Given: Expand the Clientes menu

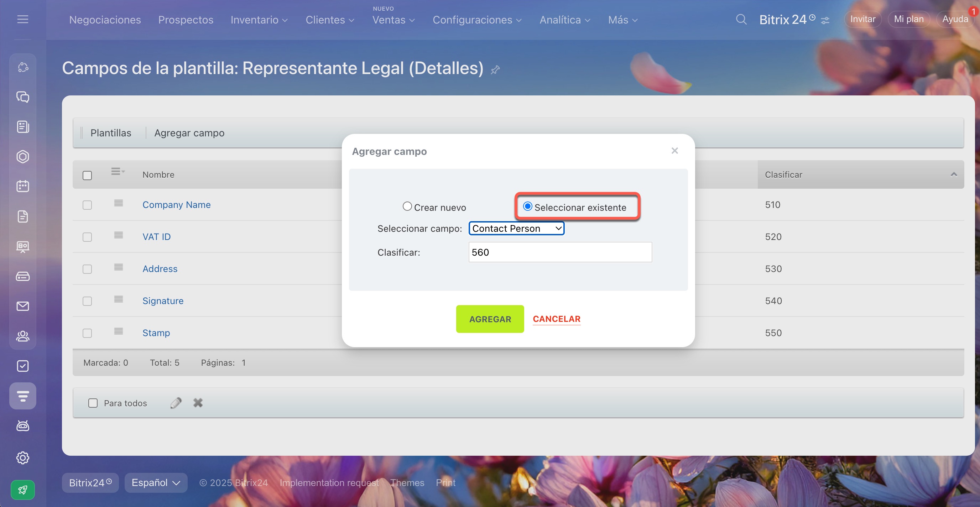Looking at the screenshot, I should pos(330,20).
